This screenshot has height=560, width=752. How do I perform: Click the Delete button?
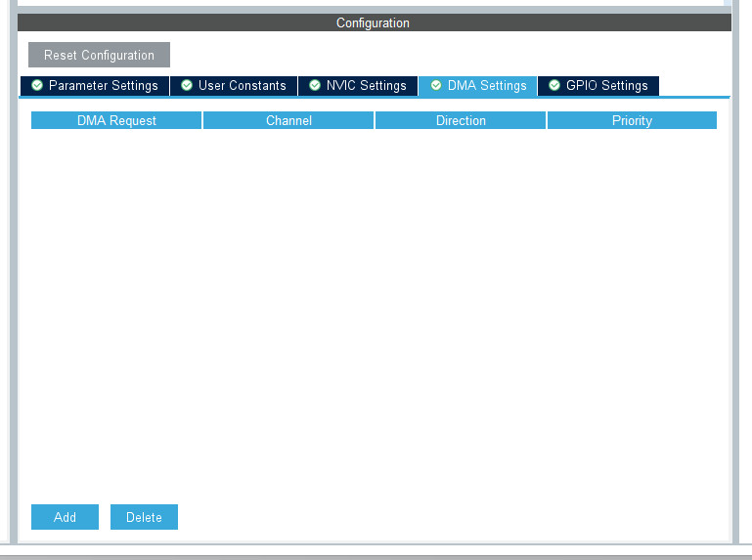pyautogui.click(x=144, y=517)
